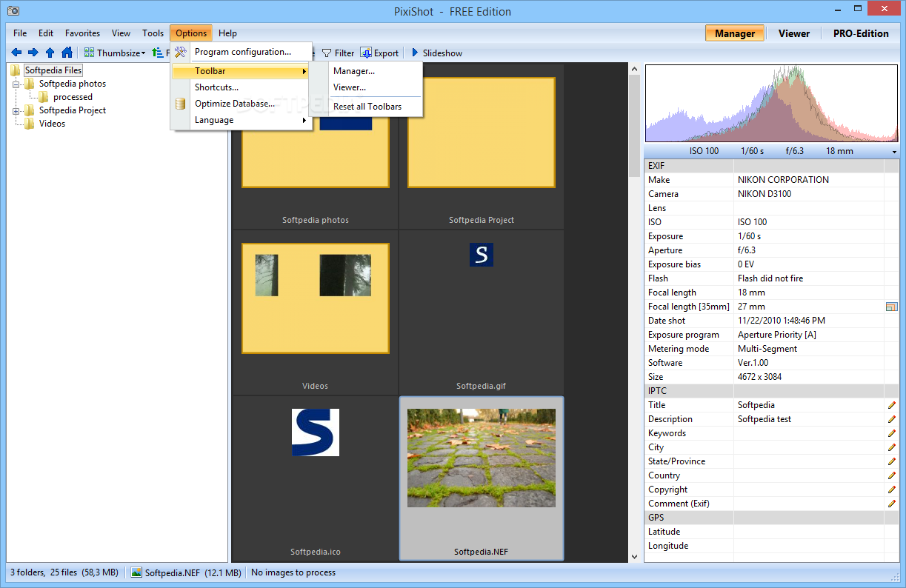
Task: Click the Thumbsize grid icon
Action: [x=89, y=53]
